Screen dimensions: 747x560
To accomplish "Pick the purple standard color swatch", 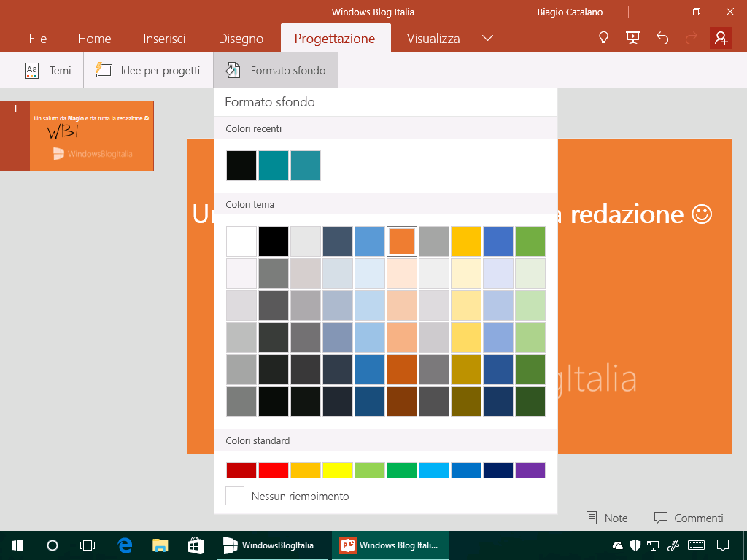I will click(x=530, y=470).
